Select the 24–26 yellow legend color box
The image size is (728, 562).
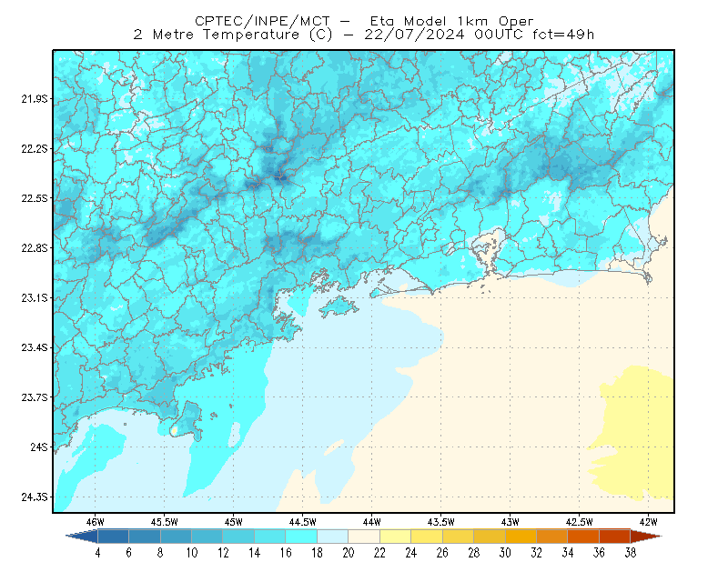click(427, 537)
